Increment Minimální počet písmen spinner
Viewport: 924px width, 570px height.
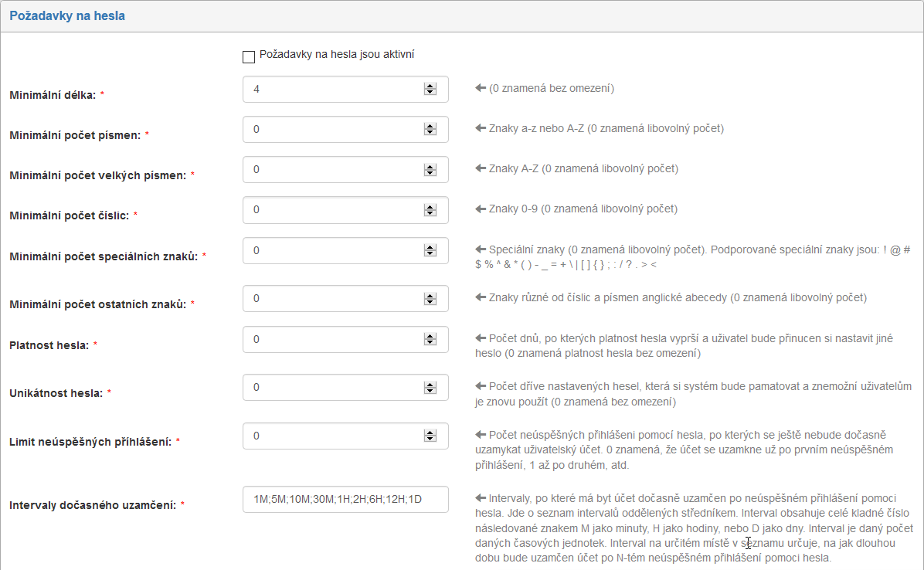430,126
